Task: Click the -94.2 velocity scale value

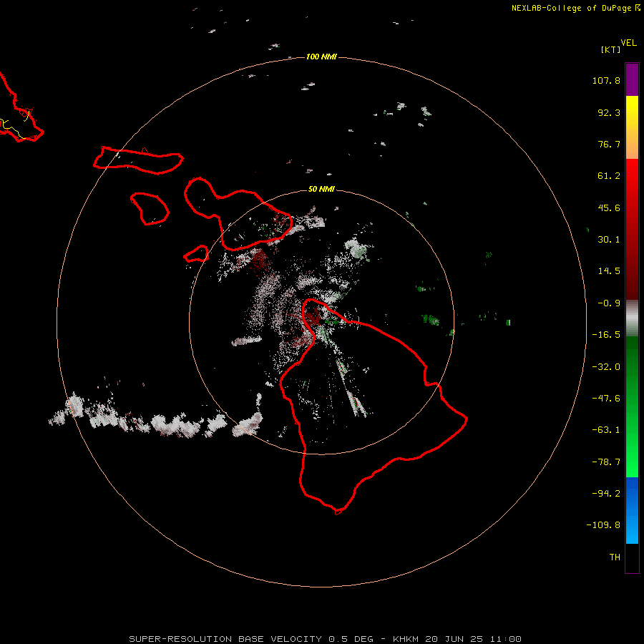Action: click(x=606, y=494)
